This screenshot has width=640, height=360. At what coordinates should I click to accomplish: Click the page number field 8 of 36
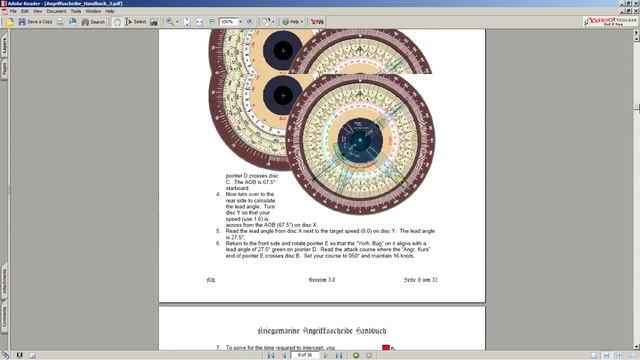point(305,355)
